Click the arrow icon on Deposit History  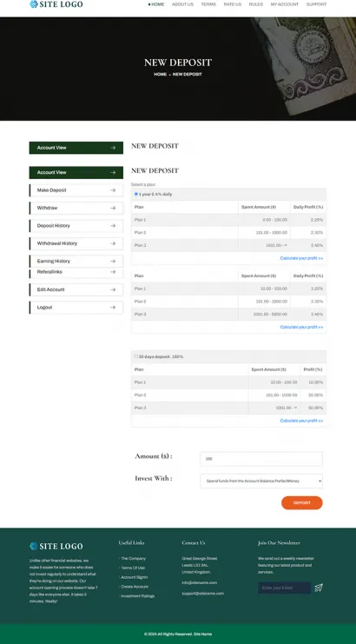pyautogui.click(x=113, y=225)
